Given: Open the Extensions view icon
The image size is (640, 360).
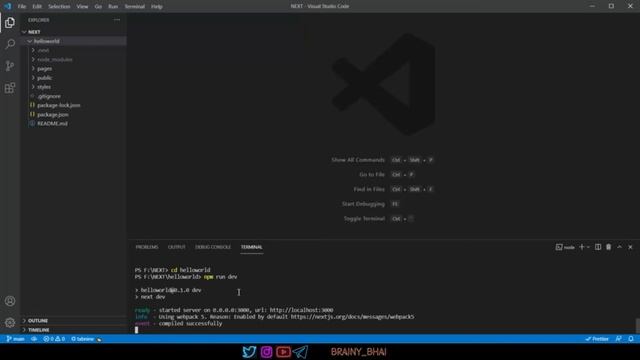Looking at the screenshot, I should tap(10, 88).
